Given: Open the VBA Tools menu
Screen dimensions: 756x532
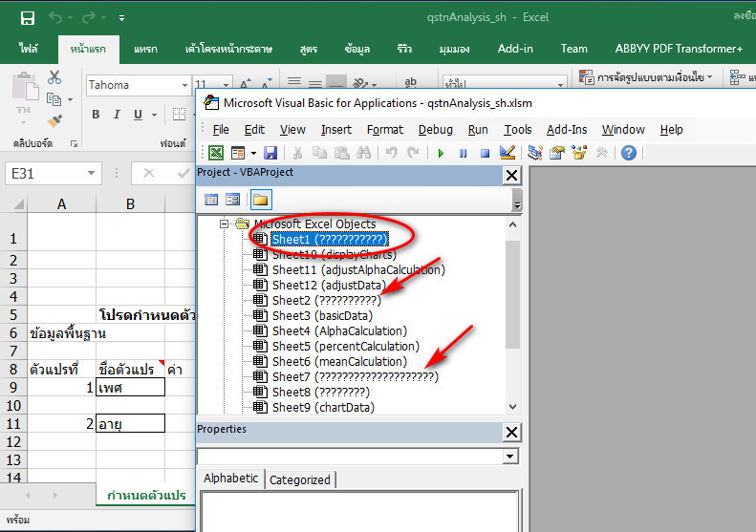Looking at the screenshot, I should (518, 130).
